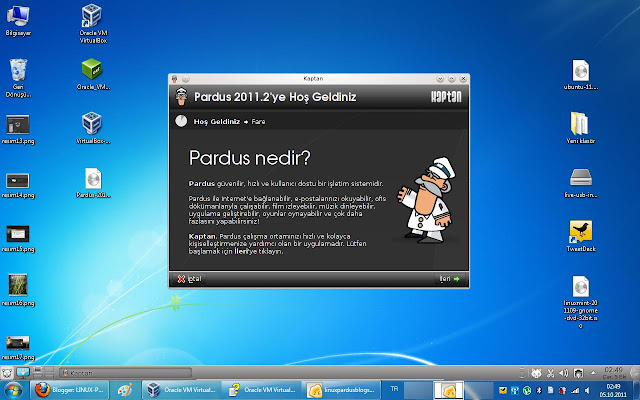Click the progress pie indicator next to Hoş Geldiniz

click(x=181, y=121)
